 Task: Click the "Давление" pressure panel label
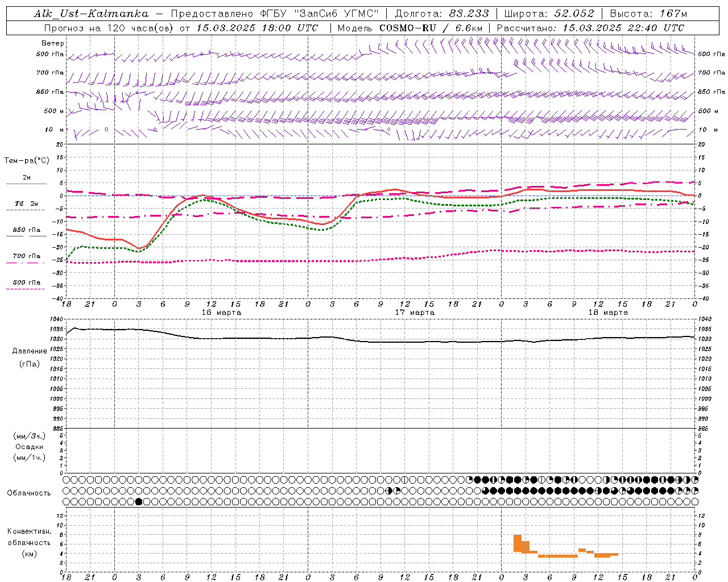tap(30, 351)
